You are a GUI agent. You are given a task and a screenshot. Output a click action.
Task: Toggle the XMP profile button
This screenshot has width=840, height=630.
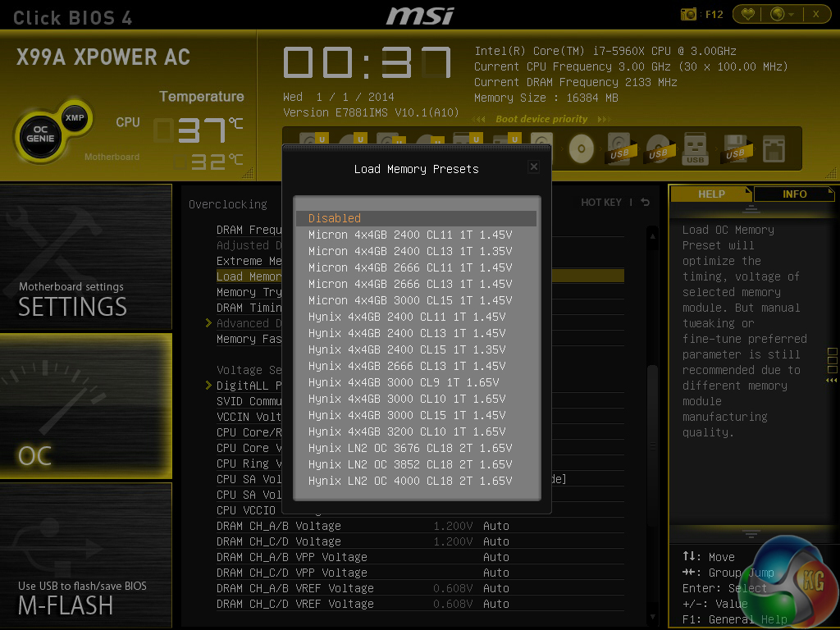(x=75, y=118)
